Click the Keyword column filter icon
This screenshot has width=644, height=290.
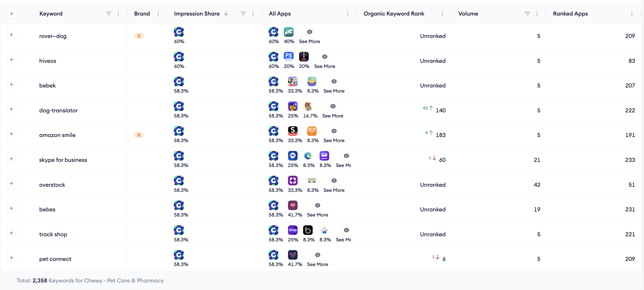[108, 14]
